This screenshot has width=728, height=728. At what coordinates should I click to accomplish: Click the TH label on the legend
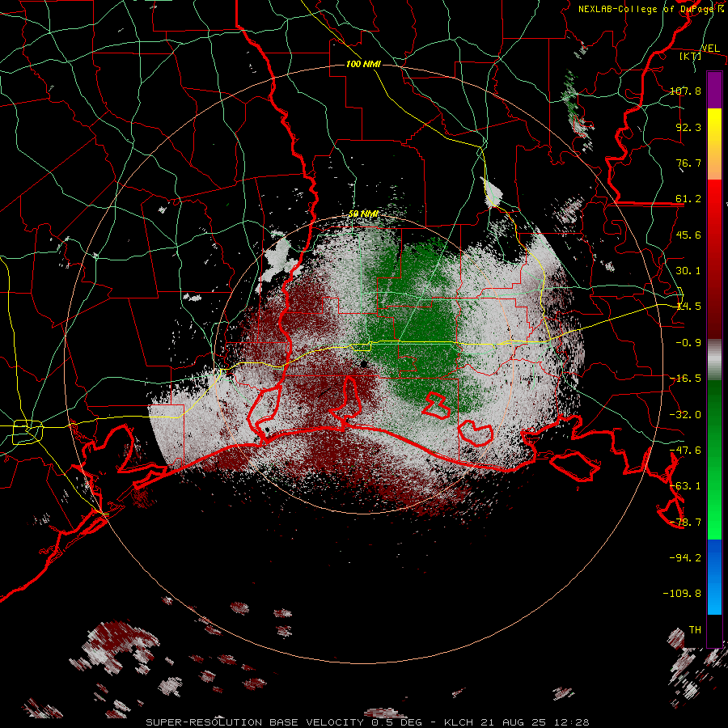[x=695, y=630]
